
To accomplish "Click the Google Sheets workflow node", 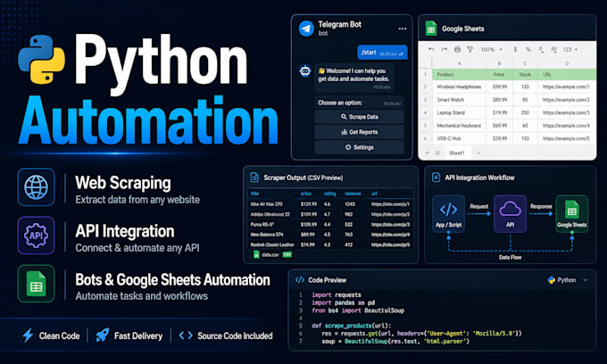I will tap(572, 213).
